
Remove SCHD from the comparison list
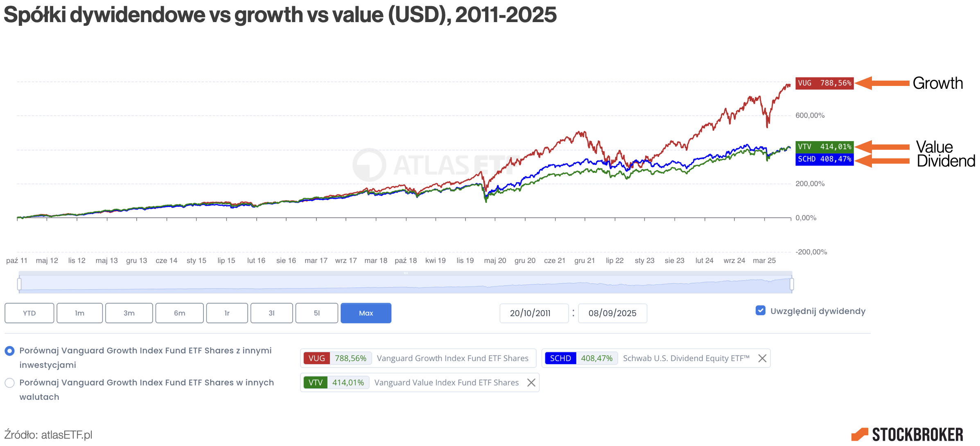point(762,358)
